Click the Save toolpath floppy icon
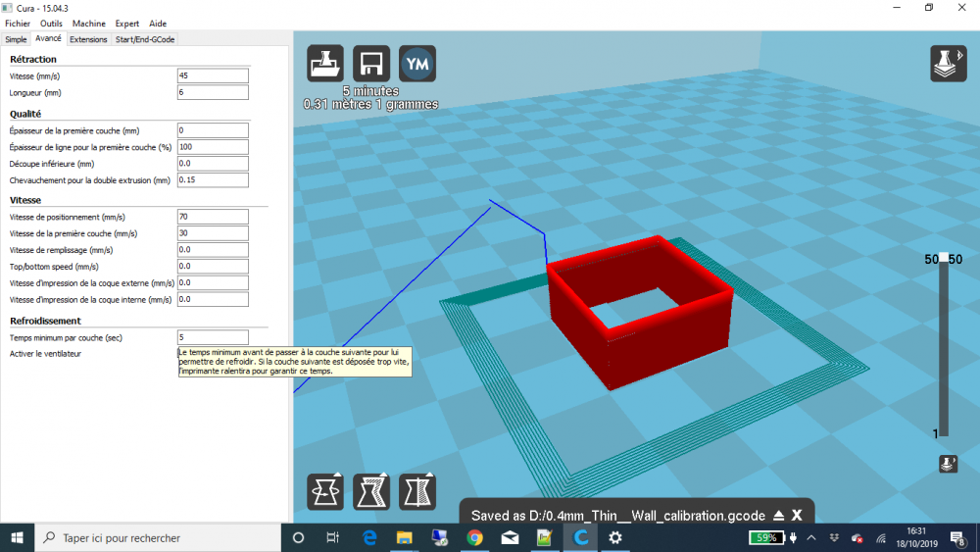Viewport: 980px width, 552px height. pyautogui.click(x=371, y=63)
